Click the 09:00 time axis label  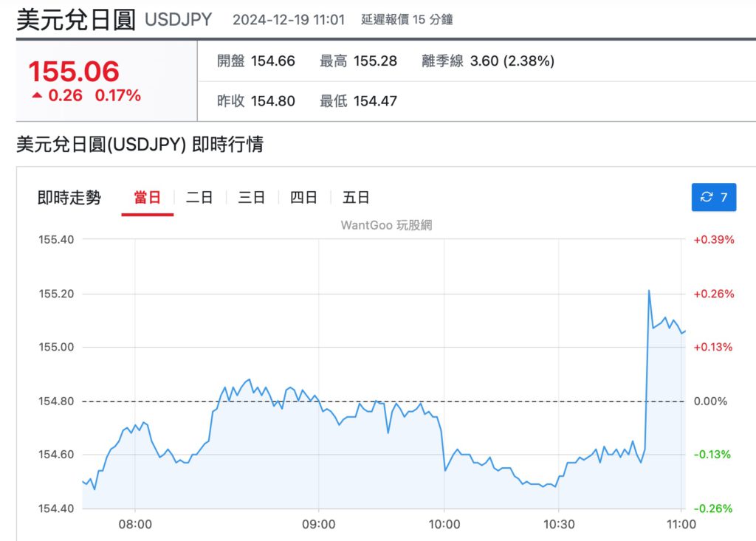click(x=318, y=525)
